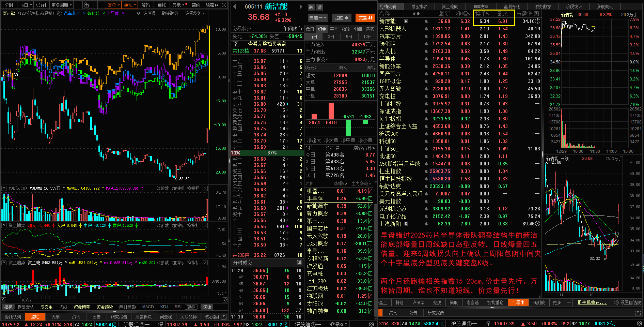
Task: Toggle the 均线 indicator
Action: pyautogui.click(x=63, y=307)
